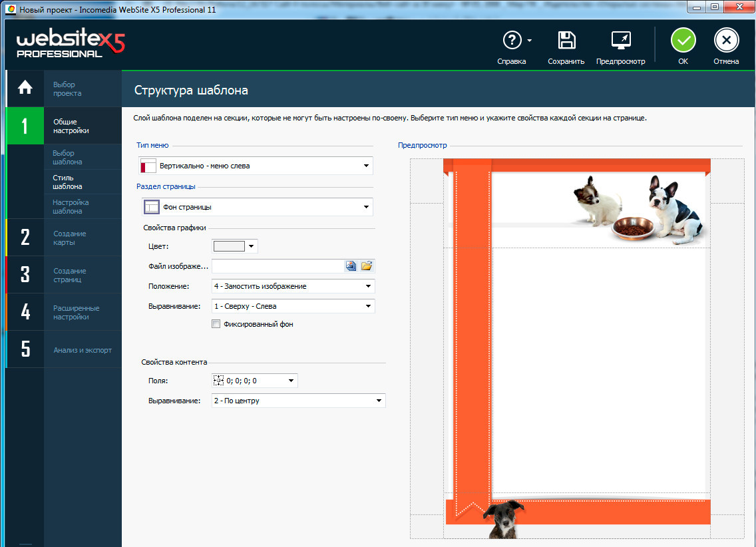Click the Файл изображения input field
Image resolution: width=756 pixels, height=547 pixels.
(277, 266)
